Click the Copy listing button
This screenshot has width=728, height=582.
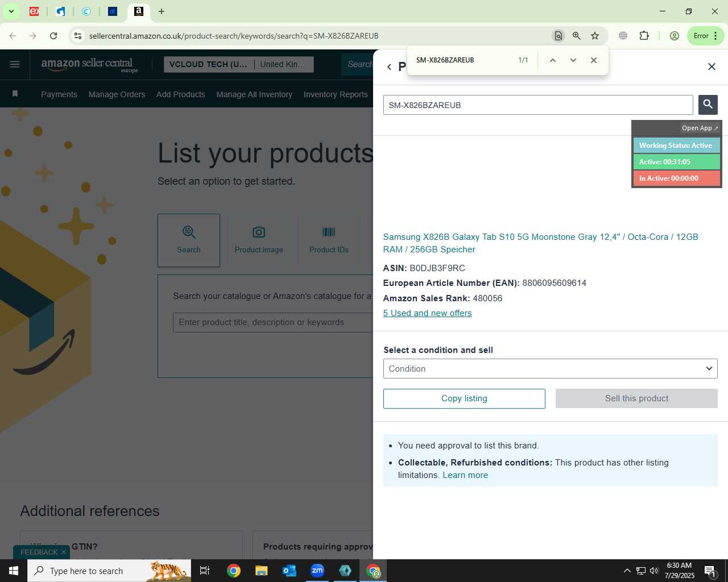464,398
